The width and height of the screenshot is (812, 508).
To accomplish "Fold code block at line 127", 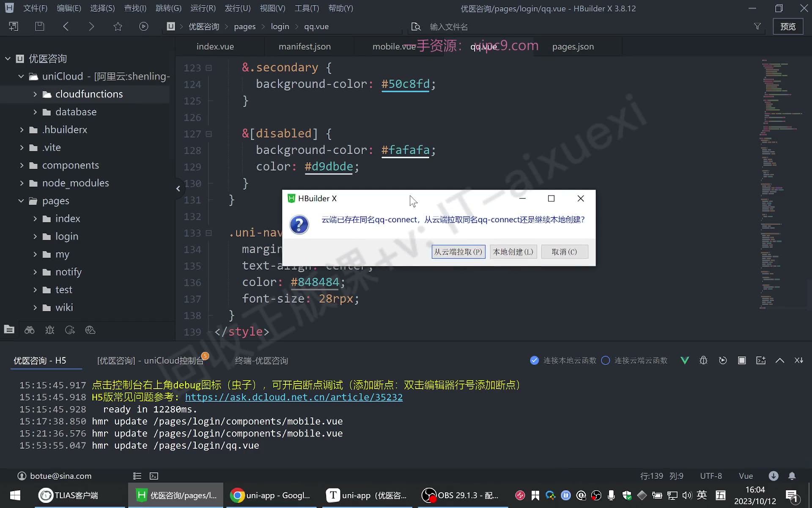I will pos(208,134).
